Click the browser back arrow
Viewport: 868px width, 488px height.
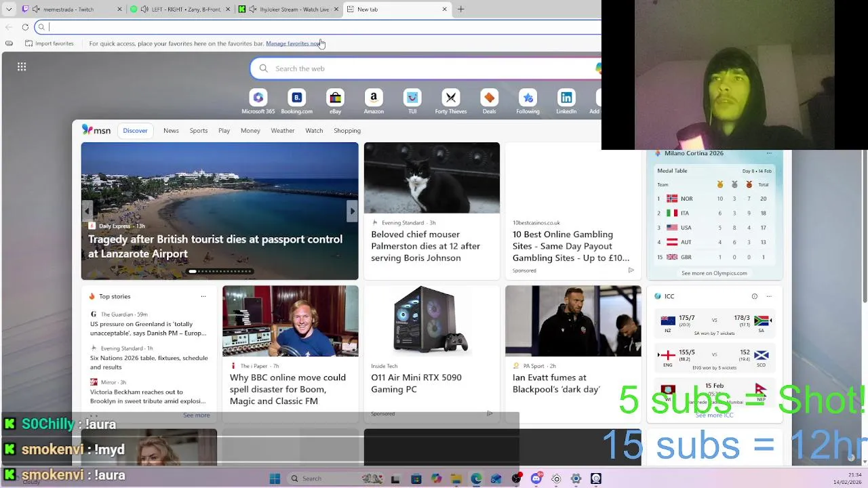8,27
